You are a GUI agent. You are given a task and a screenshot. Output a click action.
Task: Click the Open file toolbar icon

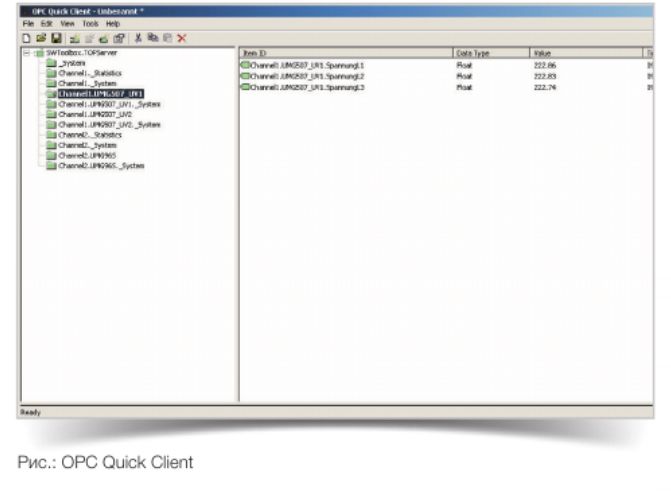coord(39,37)
